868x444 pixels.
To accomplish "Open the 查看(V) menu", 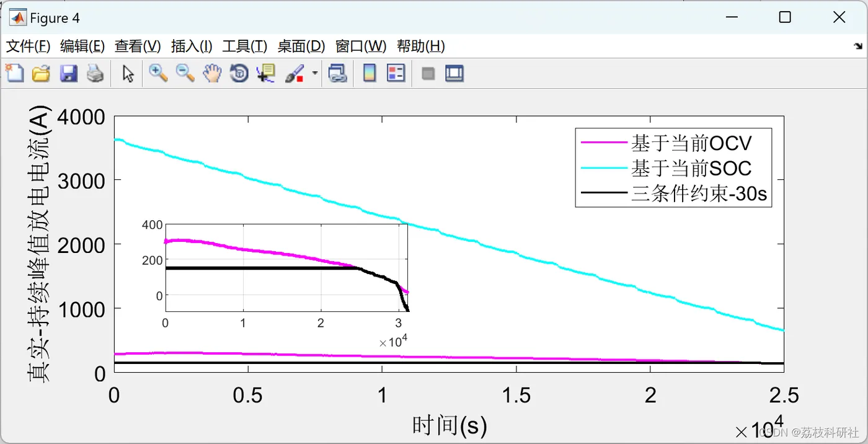I will tap(138, 46).
